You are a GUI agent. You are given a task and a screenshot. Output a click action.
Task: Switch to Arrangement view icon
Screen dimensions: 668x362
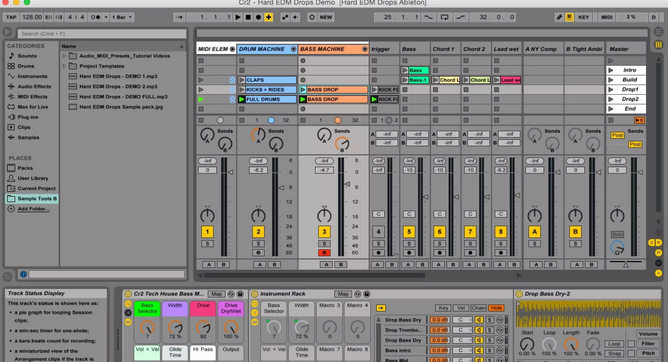[x=658, y=32]
